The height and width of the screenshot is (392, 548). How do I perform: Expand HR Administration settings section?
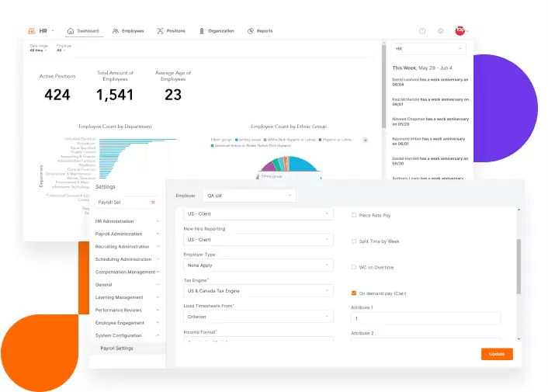coord(129,221)
